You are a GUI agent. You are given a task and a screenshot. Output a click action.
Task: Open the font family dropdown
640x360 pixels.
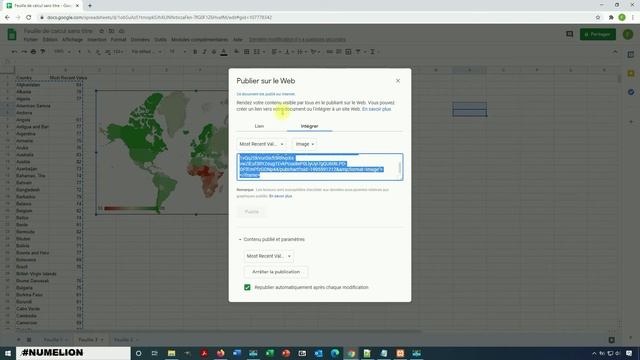pyautogui.click(x=147, y=52)
